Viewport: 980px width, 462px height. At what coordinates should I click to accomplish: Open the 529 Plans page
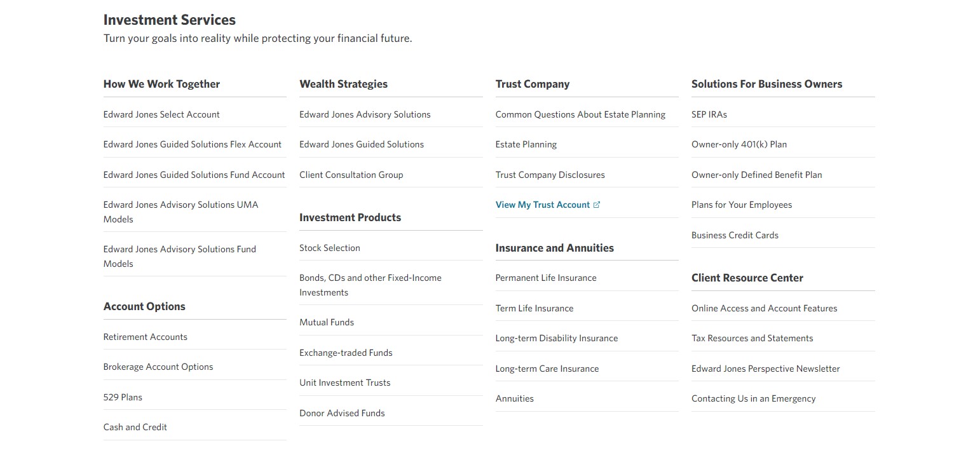[x=123, y=397]
